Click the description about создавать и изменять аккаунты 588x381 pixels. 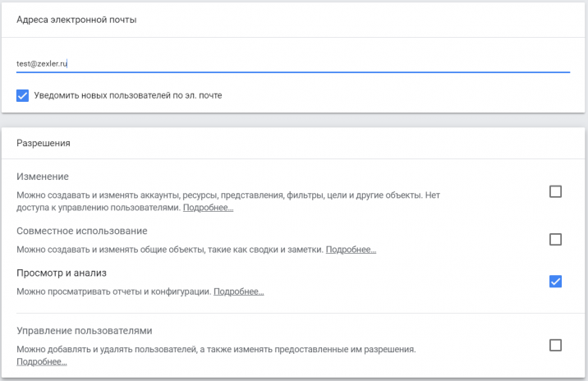click(228, 201)
